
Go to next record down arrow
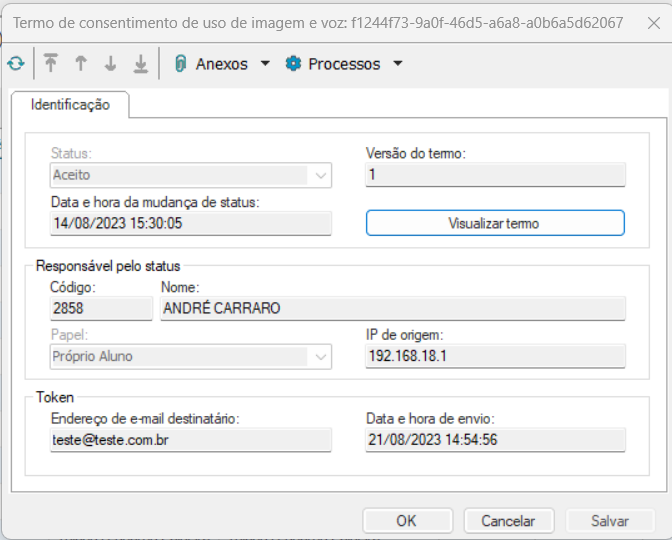(x=111, y=64)
